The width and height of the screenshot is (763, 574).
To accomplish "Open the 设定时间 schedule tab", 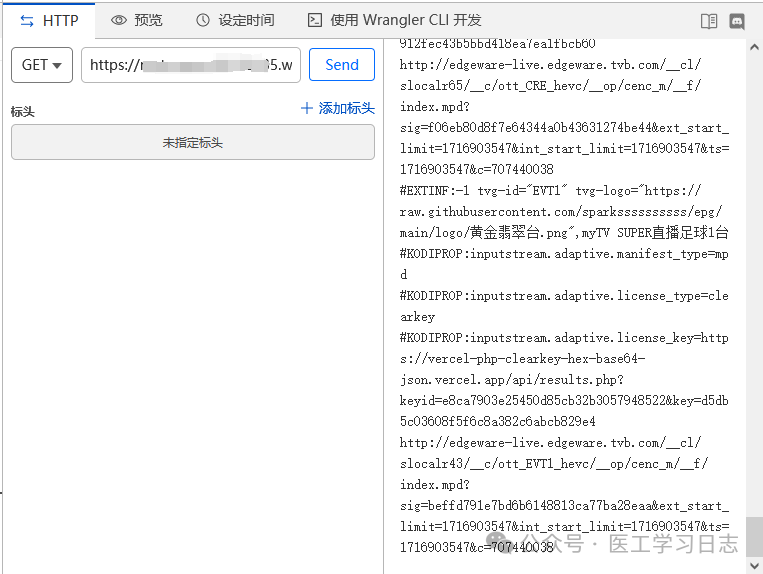I will (x=236, y=20).
